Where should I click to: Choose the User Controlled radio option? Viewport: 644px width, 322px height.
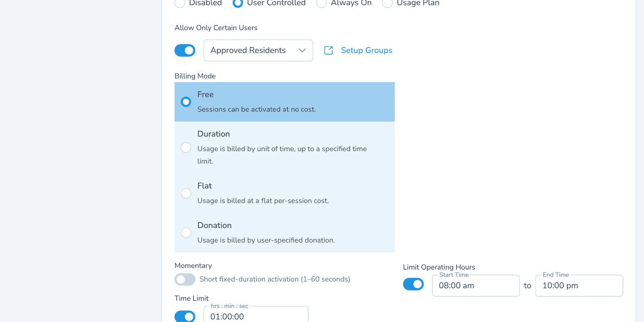pos(238,3)
